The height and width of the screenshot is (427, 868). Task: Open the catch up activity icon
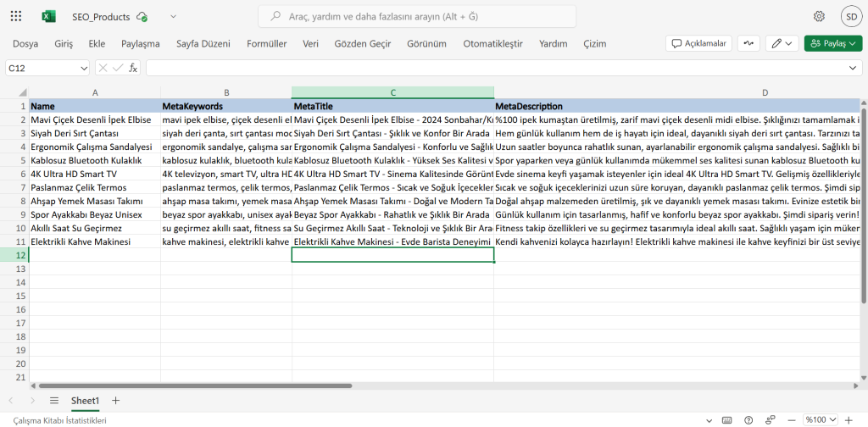(x=748, y=43)
